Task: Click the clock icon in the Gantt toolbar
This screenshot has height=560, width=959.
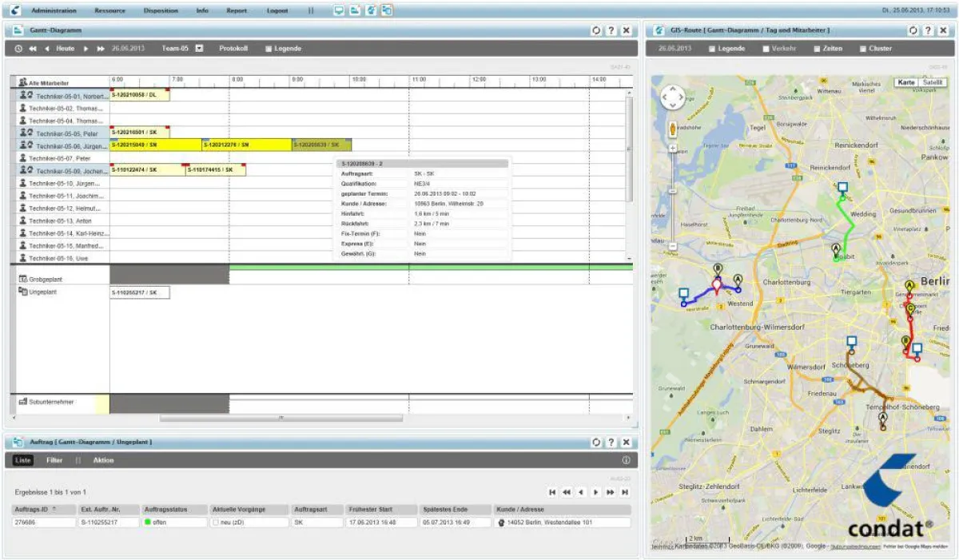Action: 18,48
